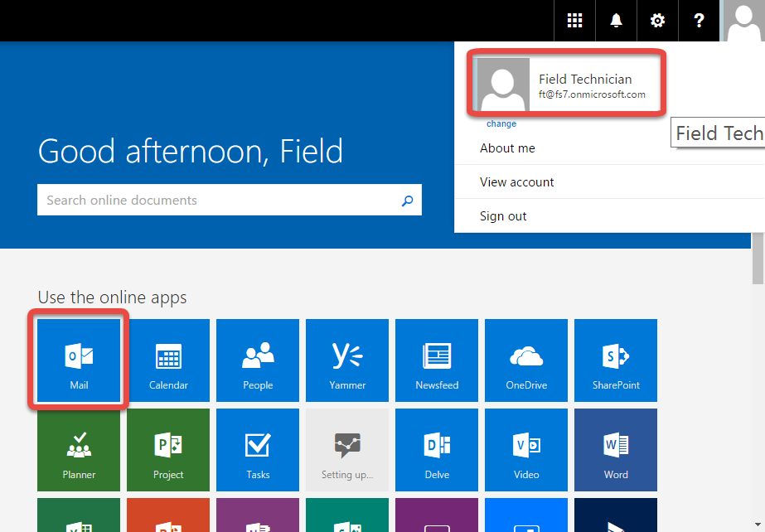The width and height of the screenshot is (765, 532).
Task: Open the Newsfeed app tile
Action: (437, 360)
